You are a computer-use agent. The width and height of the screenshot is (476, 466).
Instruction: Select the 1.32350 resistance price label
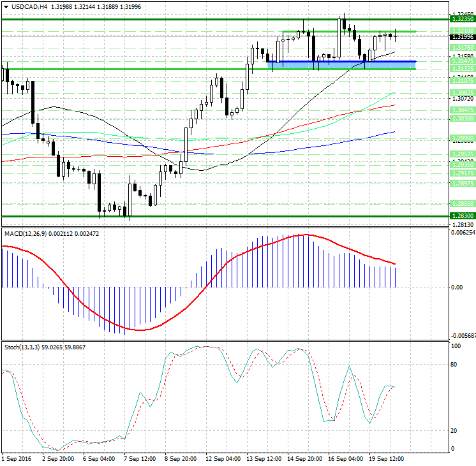pyautogui.click(x=461, y=20)
